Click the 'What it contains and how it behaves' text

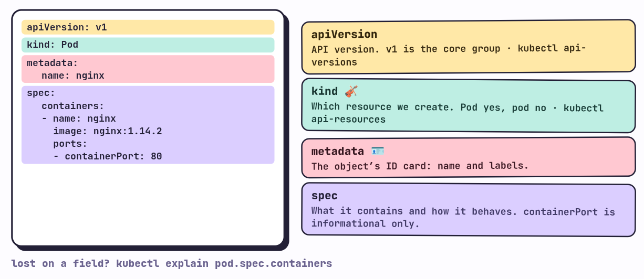(463, 217)
